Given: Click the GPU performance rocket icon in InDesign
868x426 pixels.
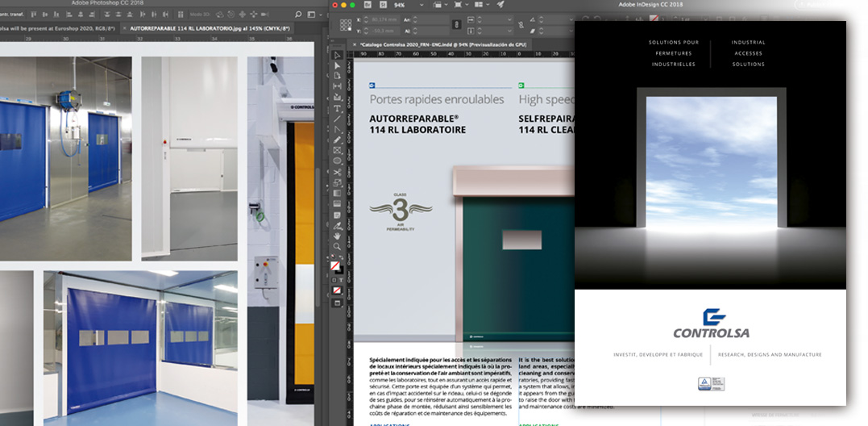Looking at the screenshot, I should pyautogui.click(x=500, y=4).
